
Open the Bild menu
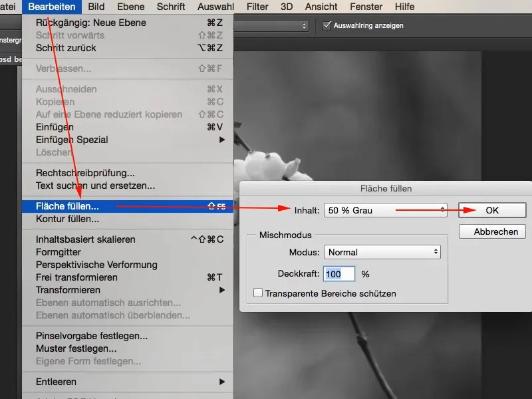pos(96,7)
